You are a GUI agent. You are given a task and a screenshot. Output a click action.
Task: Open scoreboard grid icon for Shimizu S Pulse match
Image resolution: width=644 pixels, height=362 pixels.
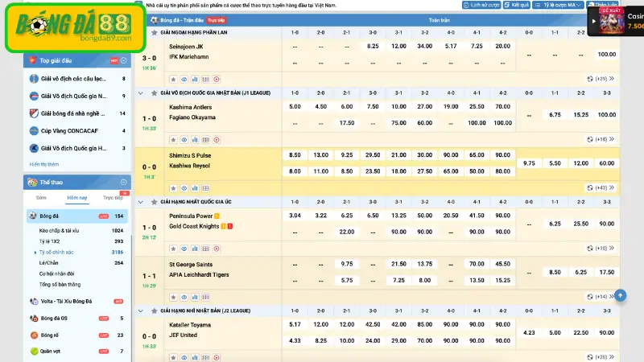pyautogui.click(x=205, y=188)
